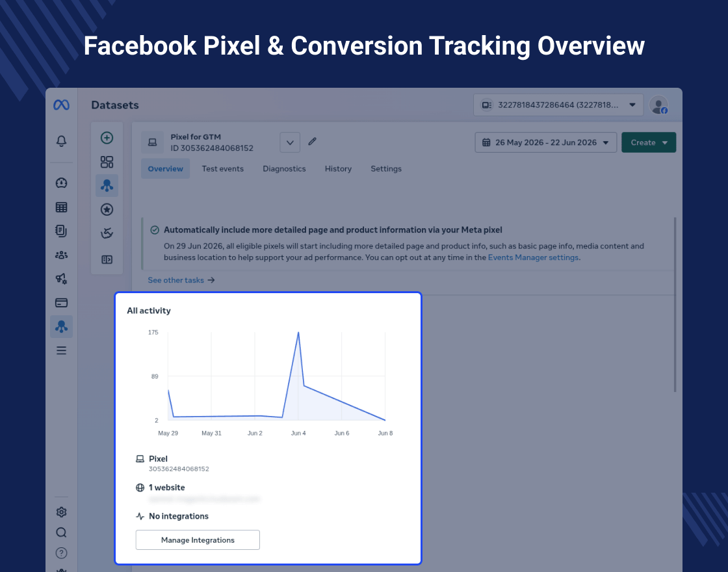This screenshot has height=572, width=728.
Task: Toggle collapse panel icon in inner sidebar
Action: [107, 259]
